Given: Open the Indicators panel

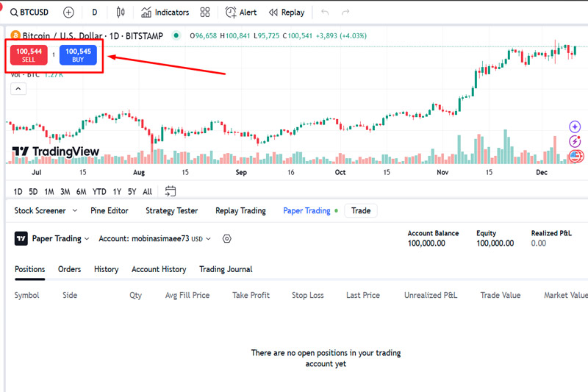Looking at the screenshot, I should [165, 13].
